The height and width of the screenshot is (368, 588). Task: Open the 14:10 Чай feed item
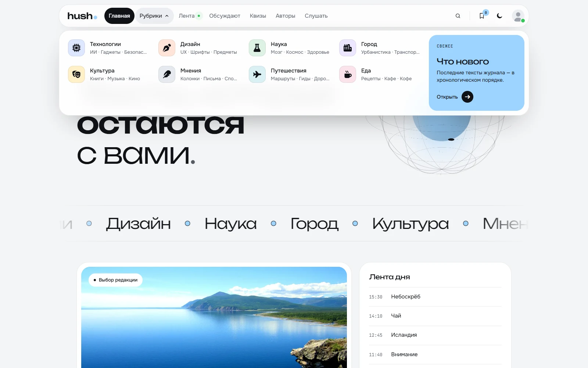(x=435, y=316)
